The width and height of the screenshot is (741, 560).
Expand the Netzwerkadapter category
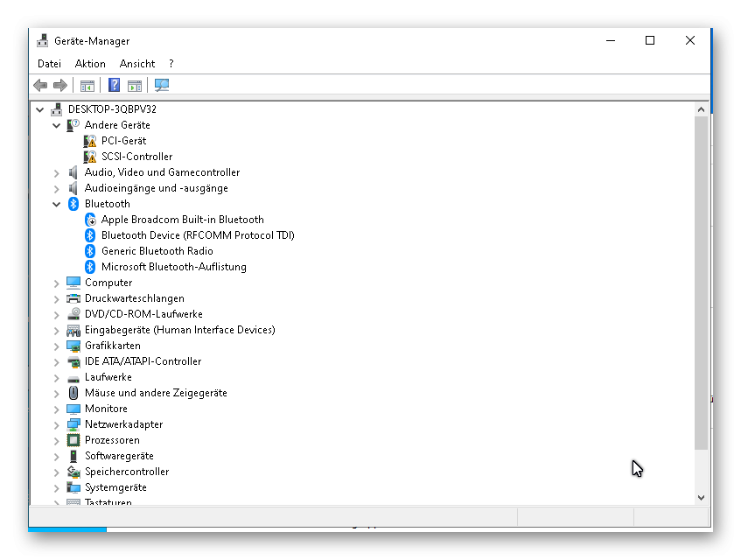57,424
